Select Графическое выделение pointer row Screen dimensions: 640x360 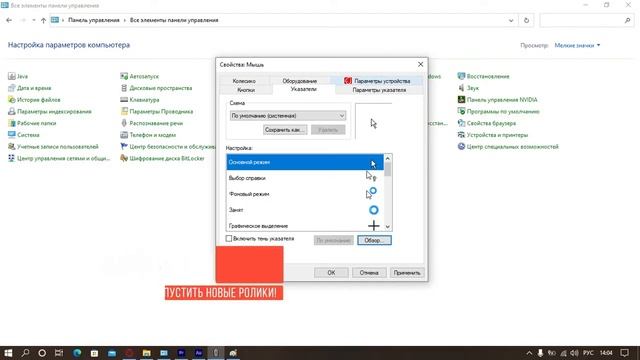(305, 225)
